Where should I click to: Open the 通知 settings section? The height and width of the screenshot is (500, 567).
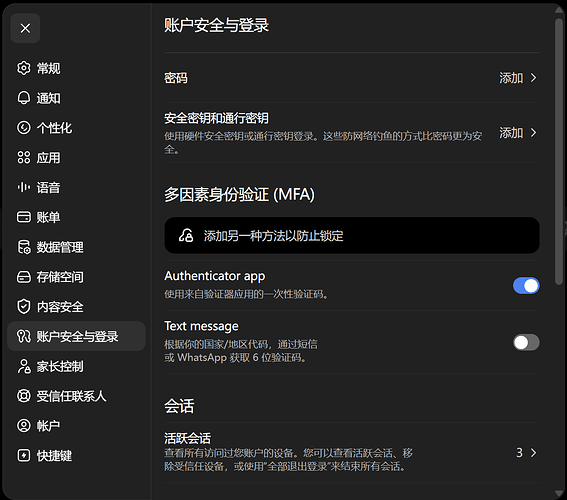click(76, 98)
